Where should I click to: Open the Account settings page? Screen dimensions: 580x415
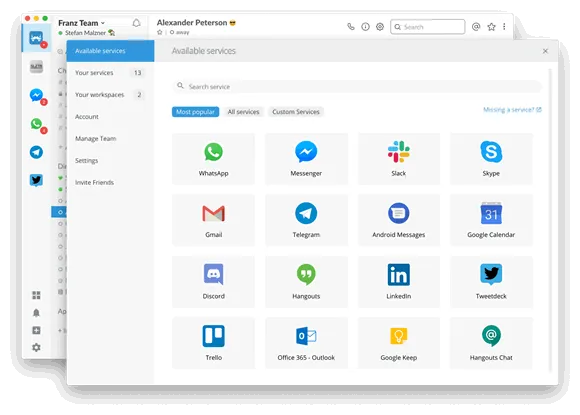tap(111, 117)
